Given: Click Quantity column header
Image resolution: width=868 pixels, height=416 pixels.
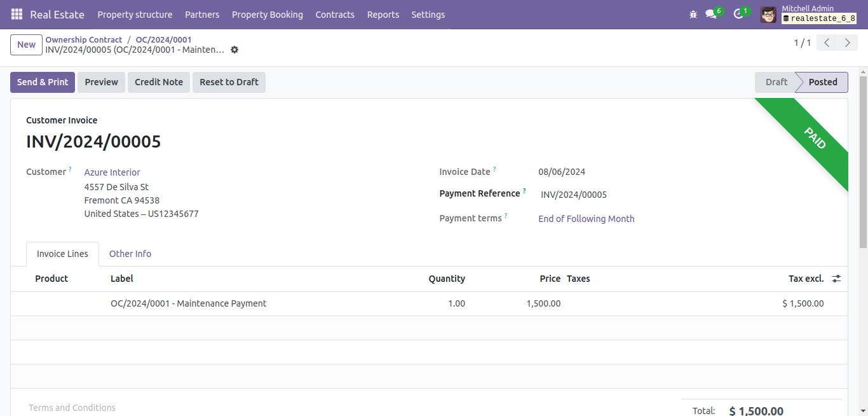Looking at the screenshot, I should pos(447,279).
